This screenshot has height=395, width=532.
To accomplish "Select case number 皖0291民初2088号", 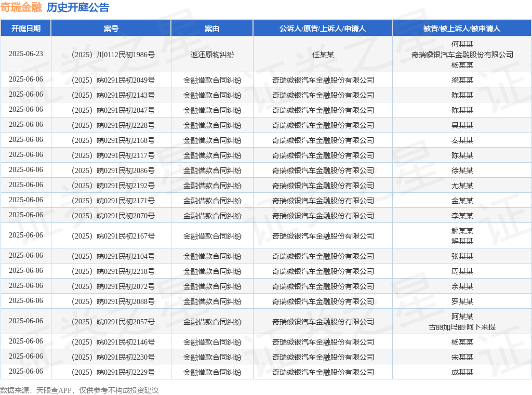I will point(113,301).
